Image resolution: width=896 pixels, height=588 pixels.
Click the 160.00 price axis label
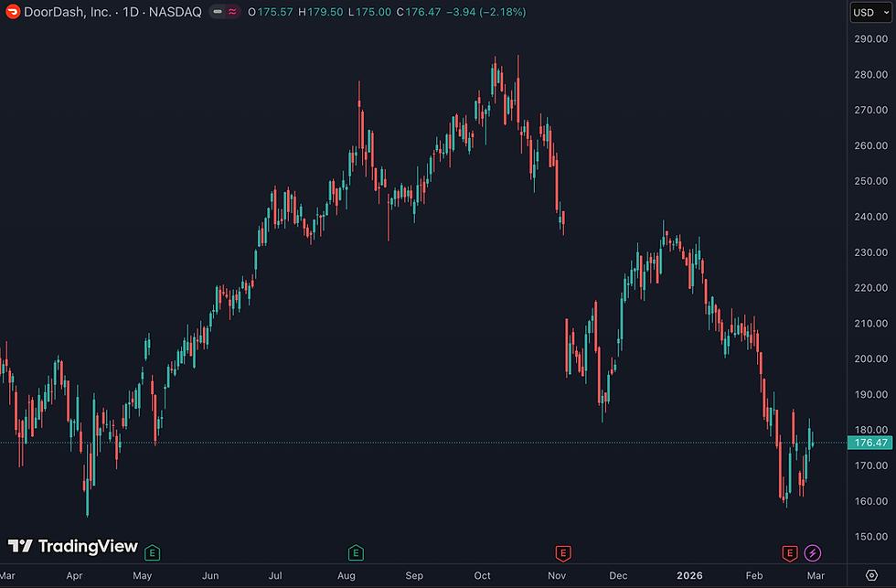point(870,501)
